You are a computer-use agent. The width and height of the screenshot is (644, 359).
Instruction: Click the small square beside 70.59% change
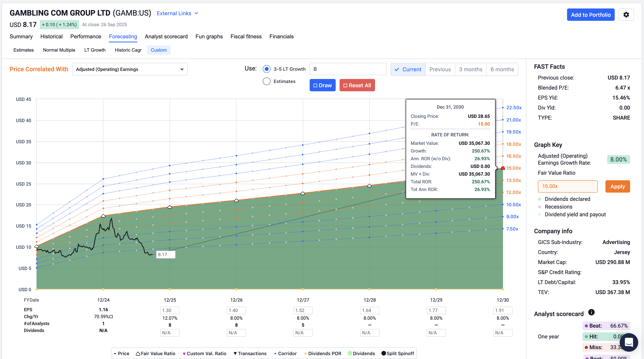click(111, 317)
